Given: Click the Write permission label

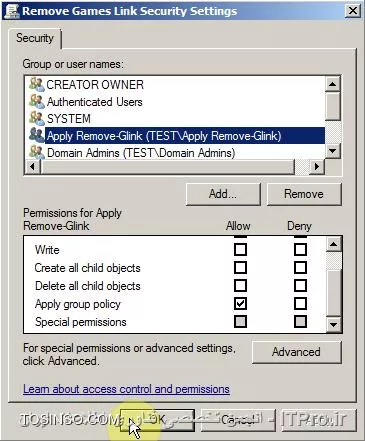Looking at the screenshot, I should [x=47, y=250].
